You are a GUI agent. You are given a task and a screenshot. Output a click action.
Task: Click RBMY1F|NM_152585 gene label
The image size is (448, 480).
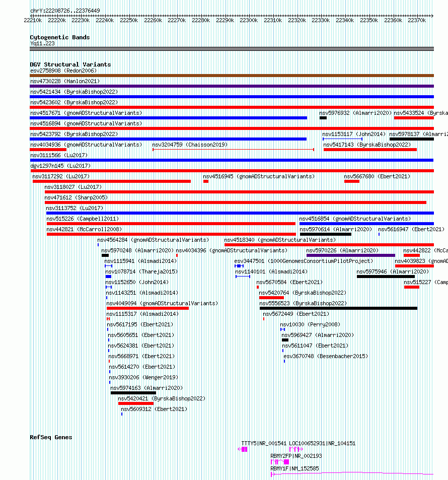point(294,468)
